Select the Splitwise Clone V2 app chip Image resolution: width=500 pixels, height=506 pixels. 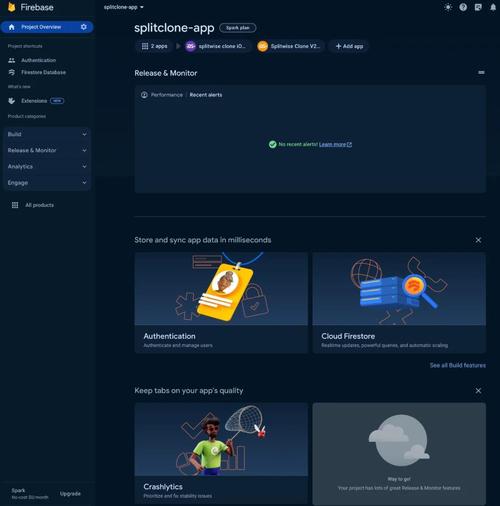coord(290,46)
